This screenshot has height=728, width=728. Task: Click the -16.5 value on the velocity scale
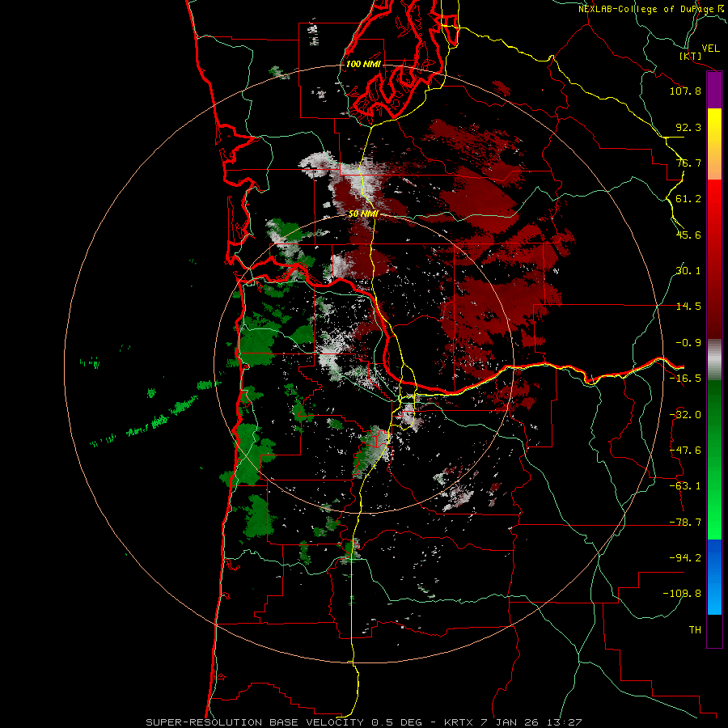(685, 379)
